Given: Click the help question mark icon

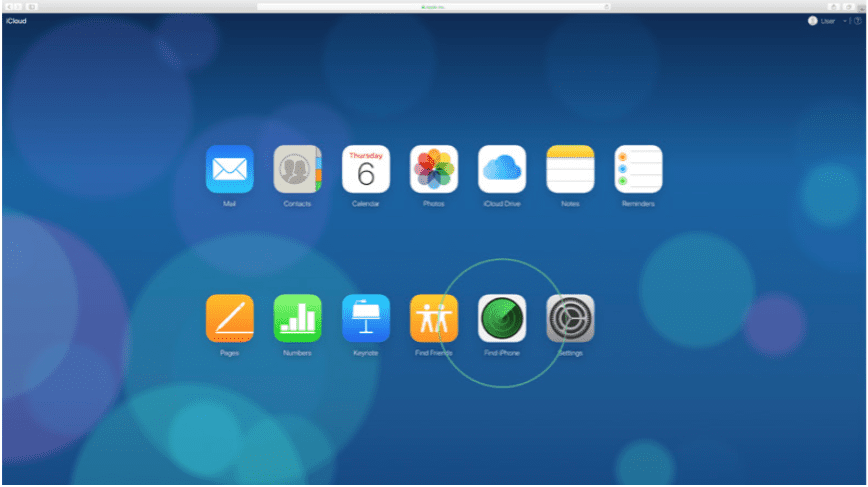Looking at the screenshot, I should click(857, 21).
